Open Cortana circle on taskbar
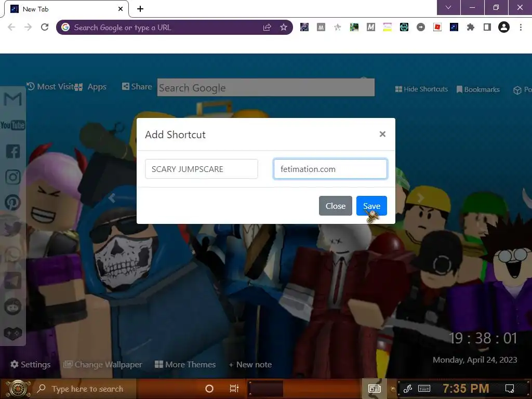532x399 pixels. [209, 389]
